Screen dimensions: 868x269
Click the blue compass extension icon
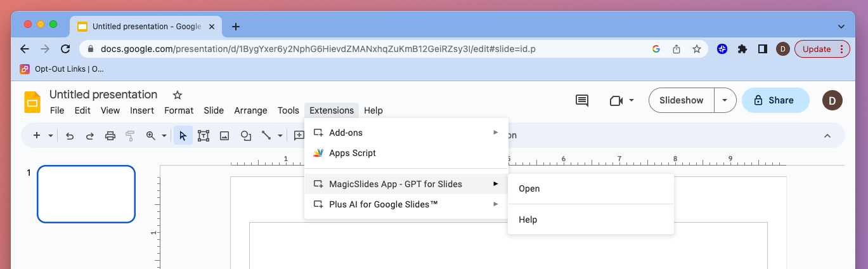click(x=722, y=49)
